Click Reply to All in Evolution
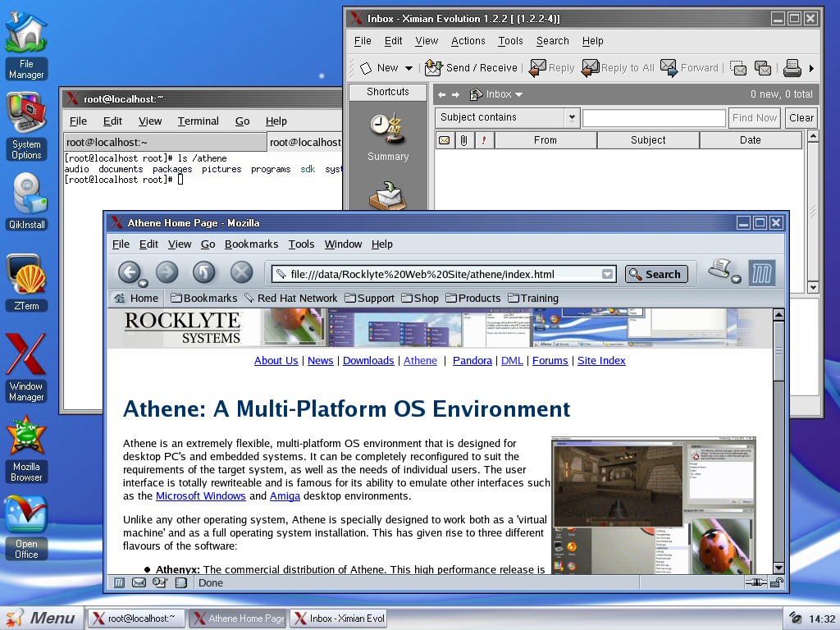The image size is (840, 630). pyautogui.click(x=619, y=68)
